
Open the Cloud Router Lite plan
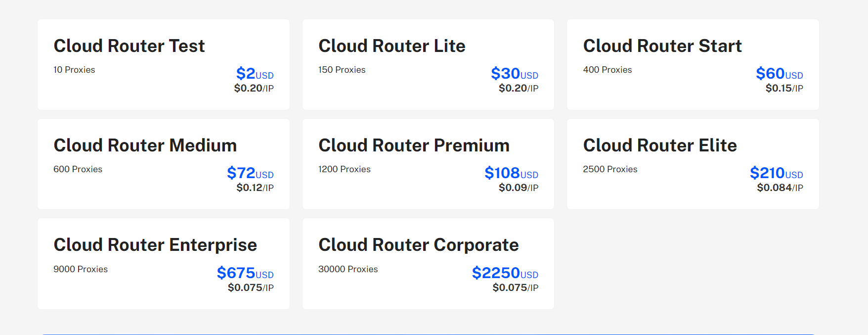tap(428, 65)
